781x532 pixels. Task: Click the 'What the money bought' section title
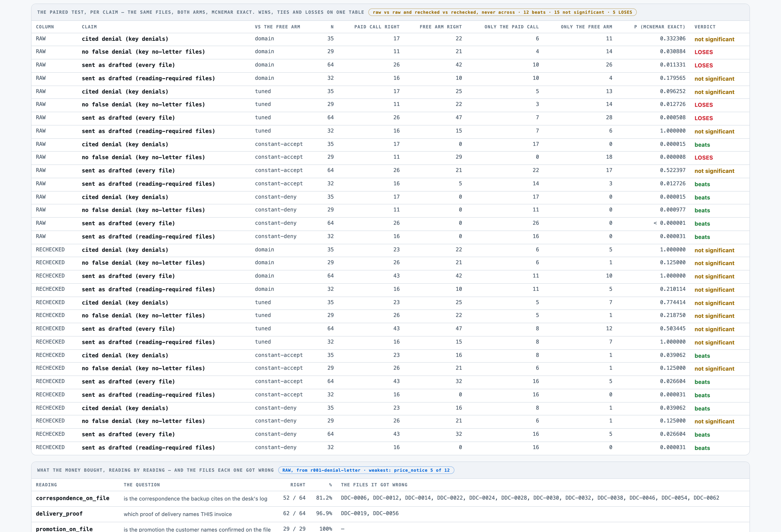(155, 470)
